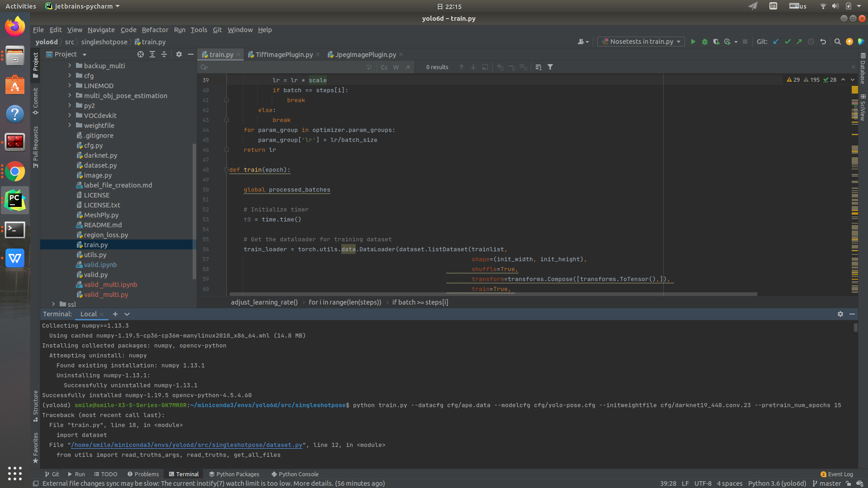Click the editor horizontal scrollbar

pos(493,294)
